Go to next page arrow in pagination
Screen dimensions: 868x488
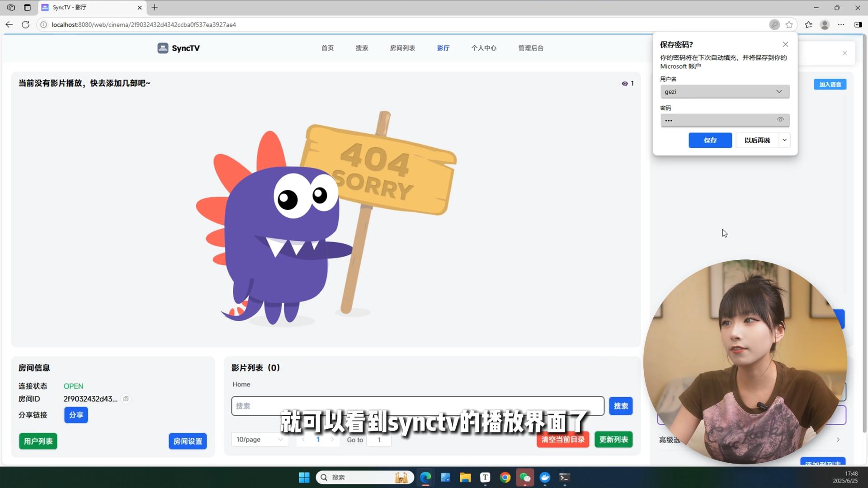pos(333,439)
